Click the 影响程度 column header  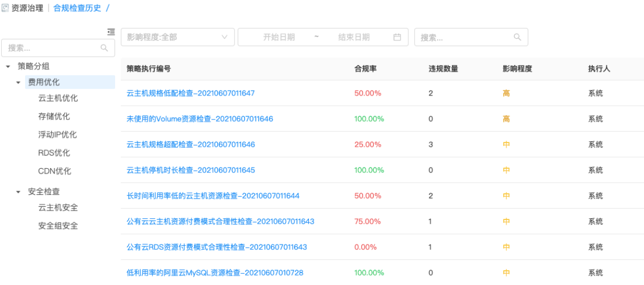(x=517, y=69)
